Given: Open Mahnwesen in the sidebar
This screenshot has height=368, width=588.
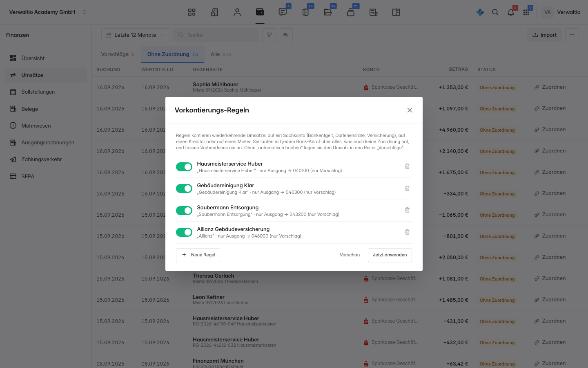Looking at the screenshot, I should pyautogui.click(x=46, y=126).
